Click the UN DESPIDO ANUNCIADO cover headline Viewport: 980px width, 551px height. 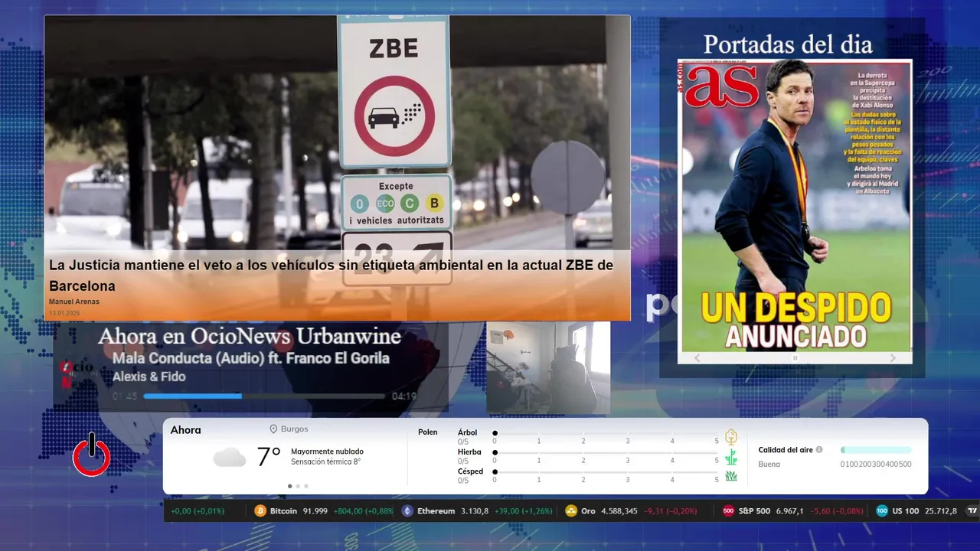(795, 319)
